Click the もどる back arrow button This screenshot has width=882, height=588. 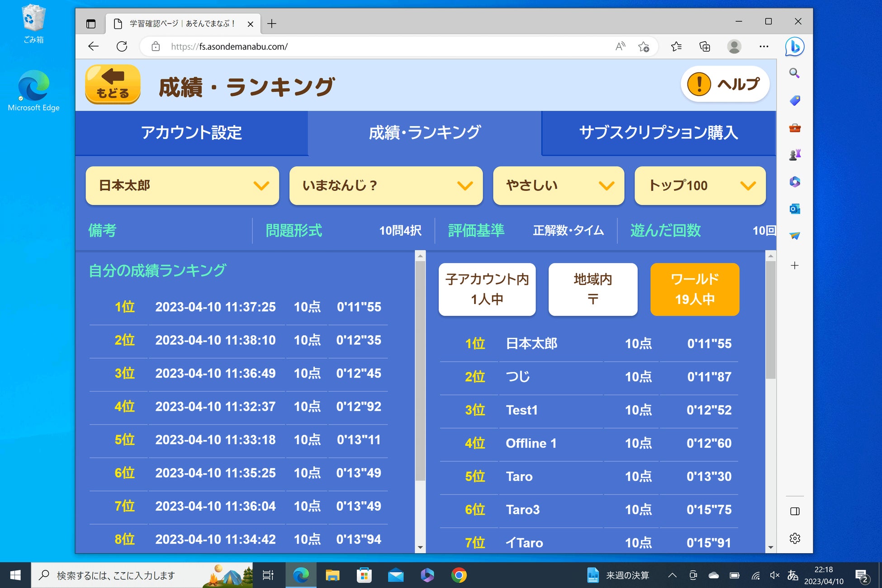click(113, 84)
